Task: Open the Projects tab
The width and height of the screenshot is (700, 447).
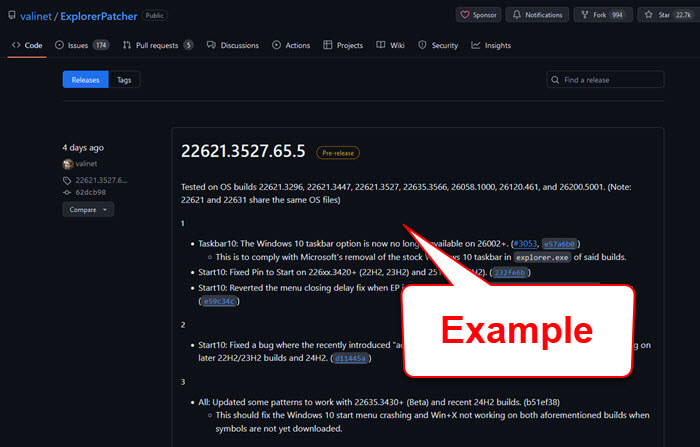Action: (343, 45)
